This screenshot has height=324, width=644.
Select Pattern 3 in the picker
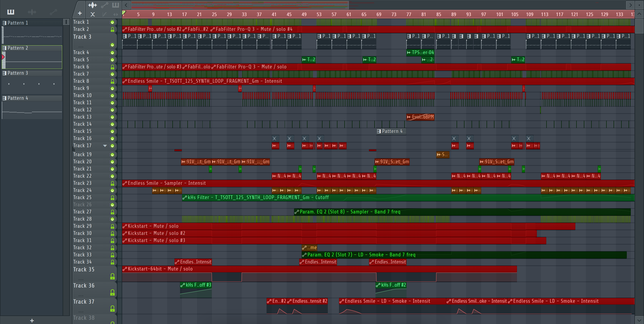(17, 73)
